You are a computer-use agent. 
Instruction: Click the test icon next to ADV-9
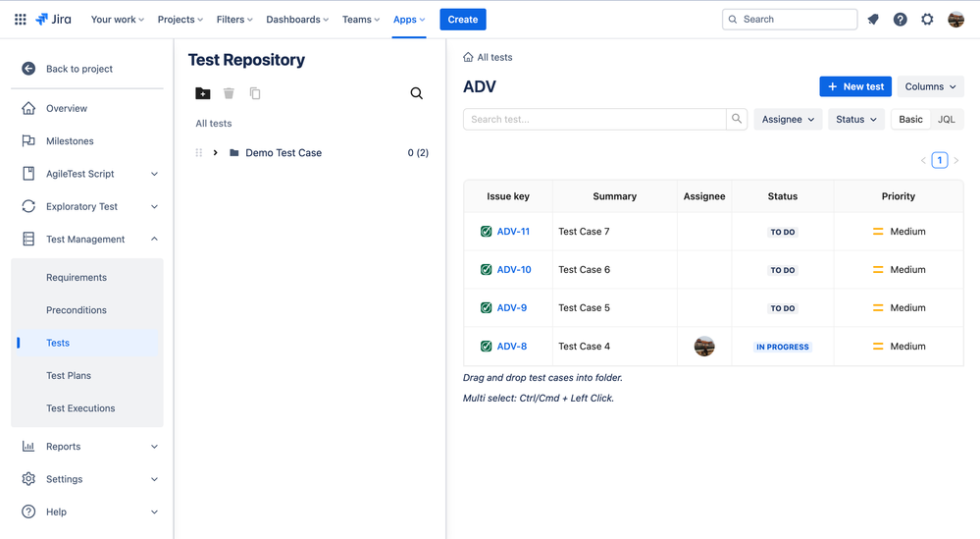tap(486, 307)
